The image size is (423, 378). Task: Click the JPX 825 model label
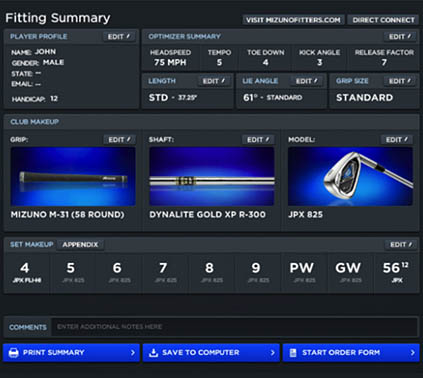click(306, 215)
